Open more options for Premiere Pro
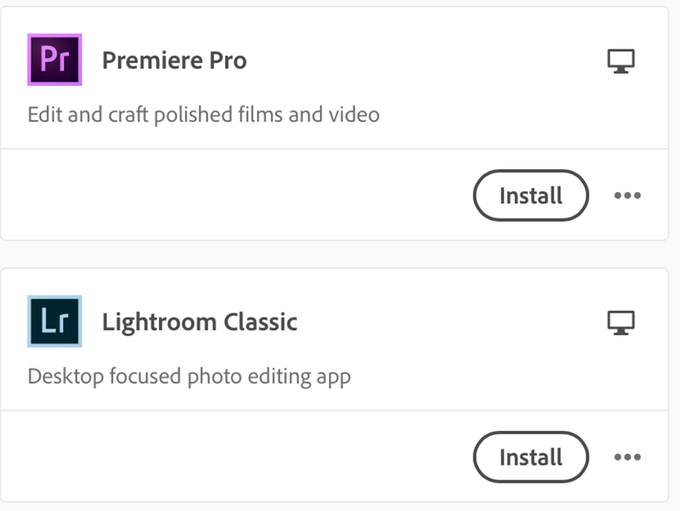 pos(627,195)
